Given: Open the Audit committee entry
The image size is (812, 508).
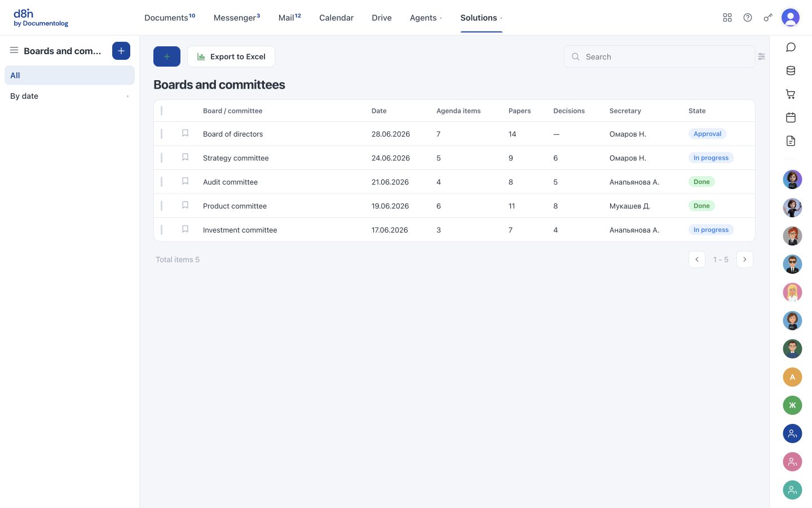Looking at the screenshot, I should click(x=230, y=182).
